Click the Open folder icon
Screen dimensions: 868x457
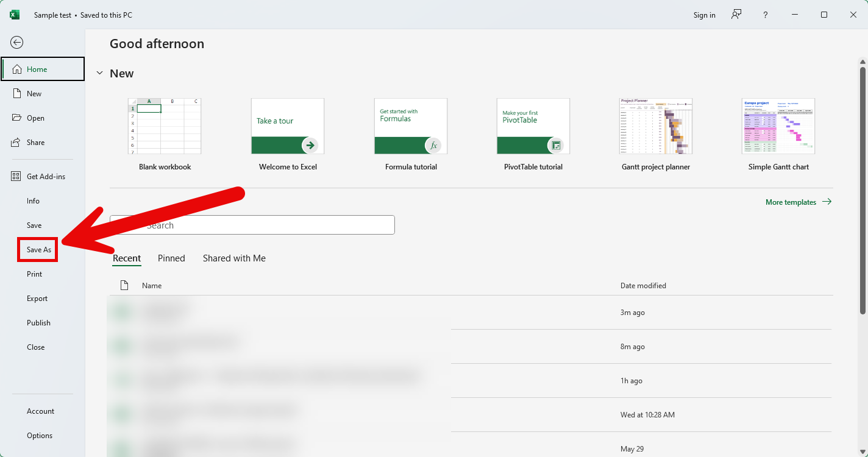(17, 118)
